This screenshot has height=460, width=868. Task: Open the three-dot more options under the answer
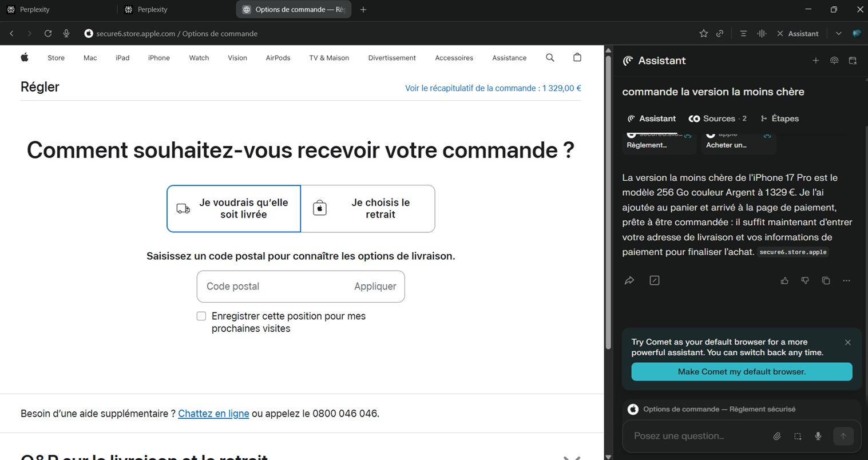(x=846, y=280)
